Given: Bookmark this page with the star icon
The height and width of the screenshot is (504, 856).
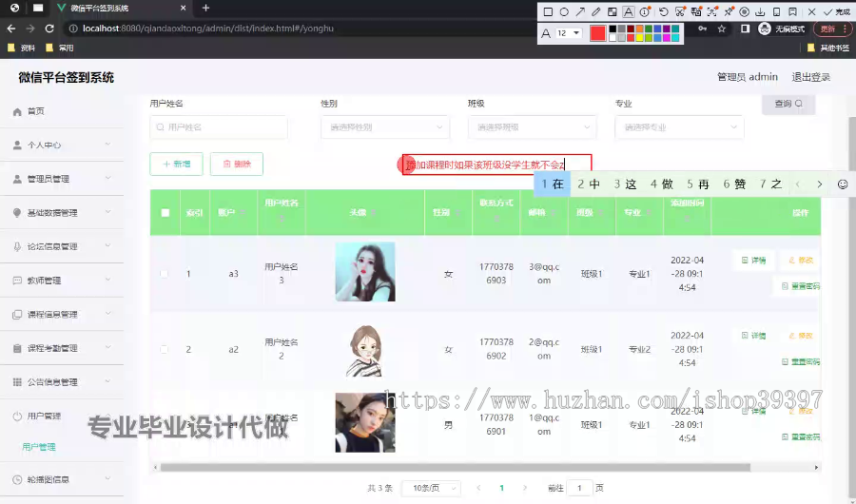Looking at the screenshot, I should [722, 29].
